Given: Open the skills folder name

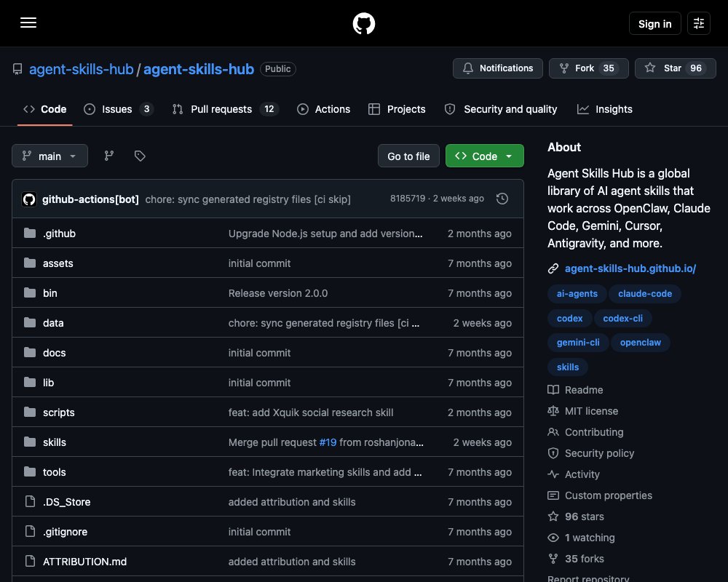Looking at the screenshot, I should (55, 442).
